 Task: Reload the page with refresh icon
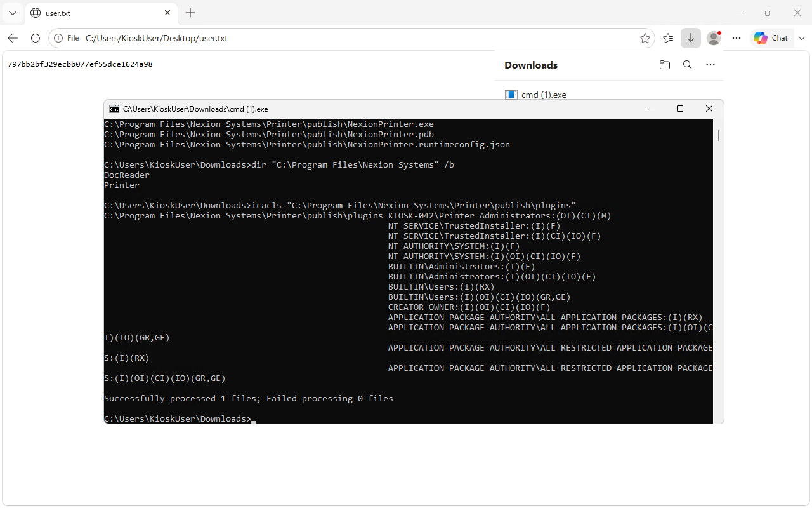[36, 38]
